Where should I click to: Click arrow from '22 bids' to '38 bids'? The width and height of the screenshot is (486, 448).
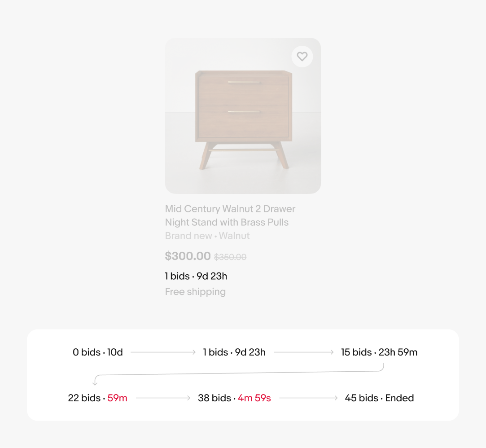click(163, 398)
